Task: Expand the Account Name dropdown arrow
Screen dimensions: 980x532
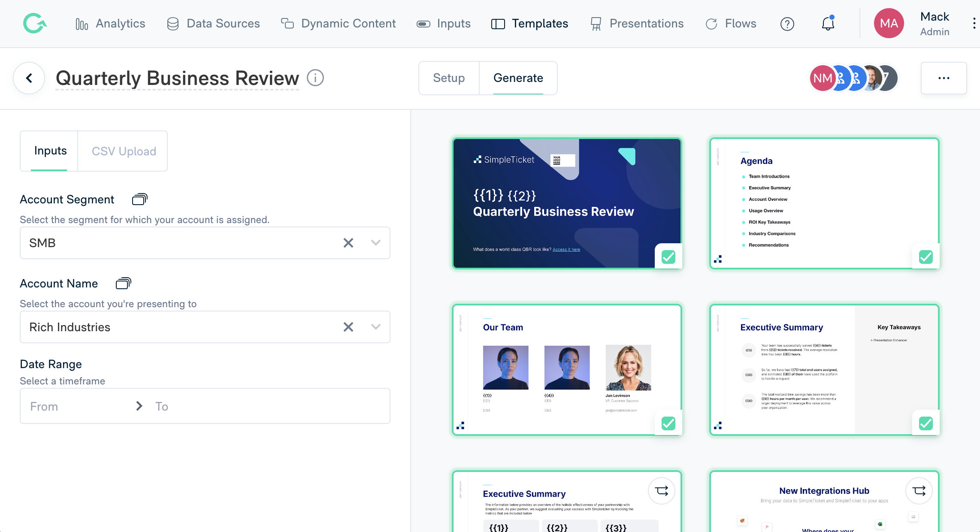Action: click(x=376, y=327)
